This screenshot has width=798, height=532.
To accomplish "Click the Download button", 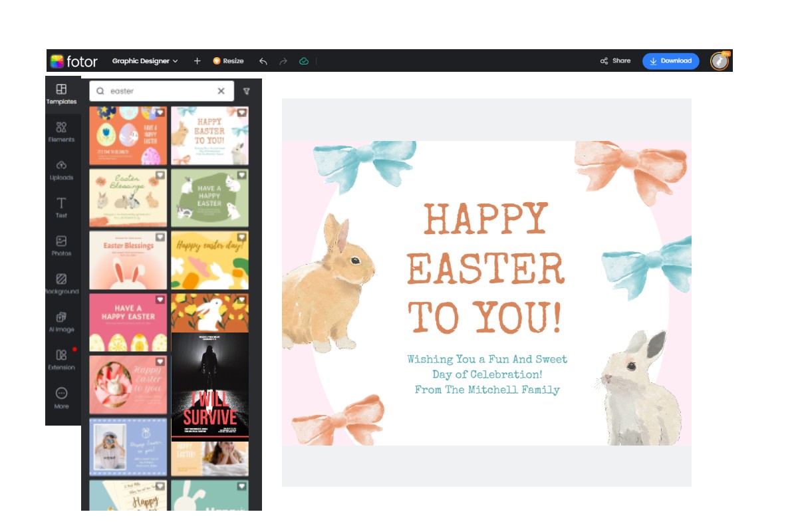I will click(x=670, y=61).
